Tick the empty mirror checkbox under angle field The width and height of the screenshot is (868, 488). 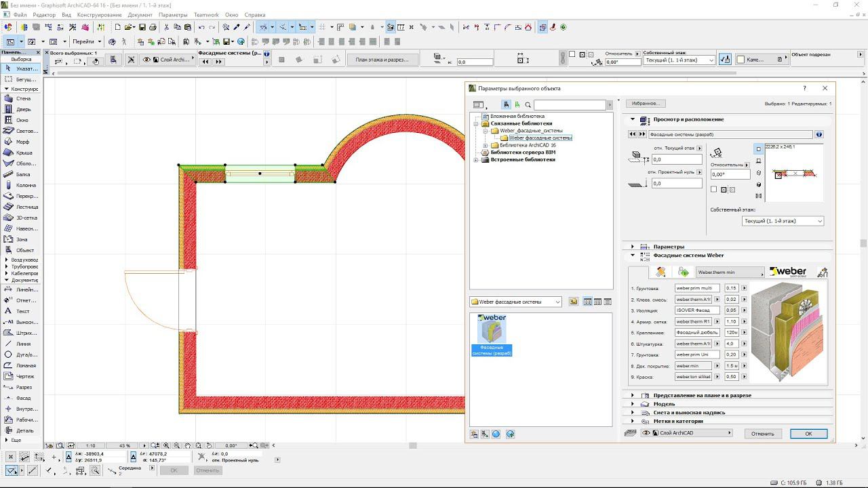(714, 190)
